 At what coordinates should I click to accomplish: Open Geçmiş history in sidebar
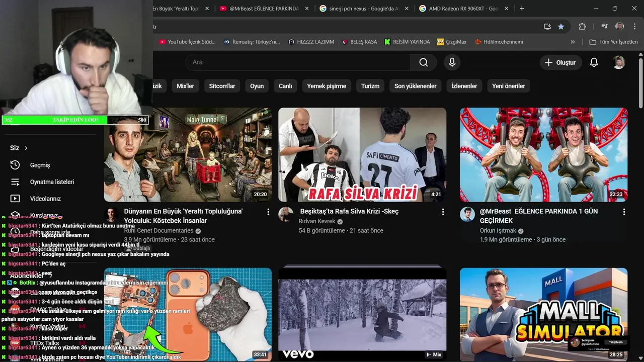click(x=40, y=165)
